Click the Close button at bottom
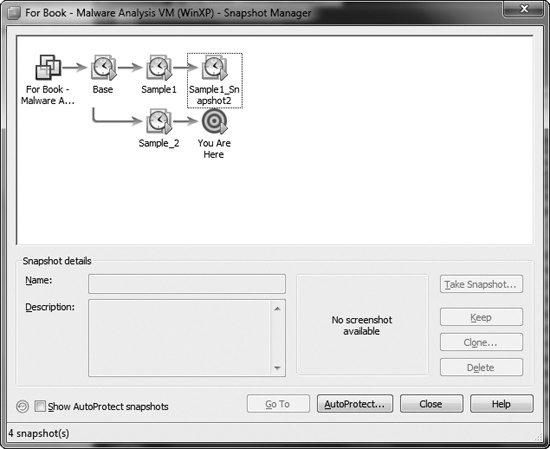 pyautogui.click(x=431, y=404)
